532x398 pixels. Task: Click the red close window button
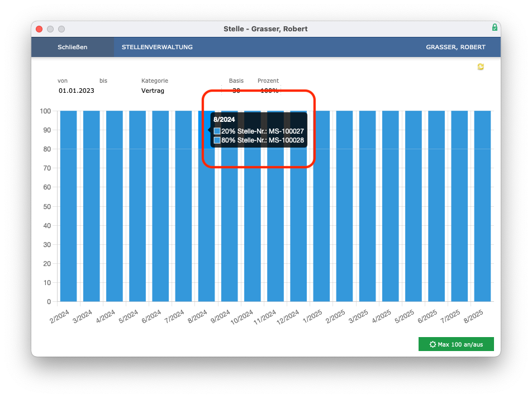point(39,29)
